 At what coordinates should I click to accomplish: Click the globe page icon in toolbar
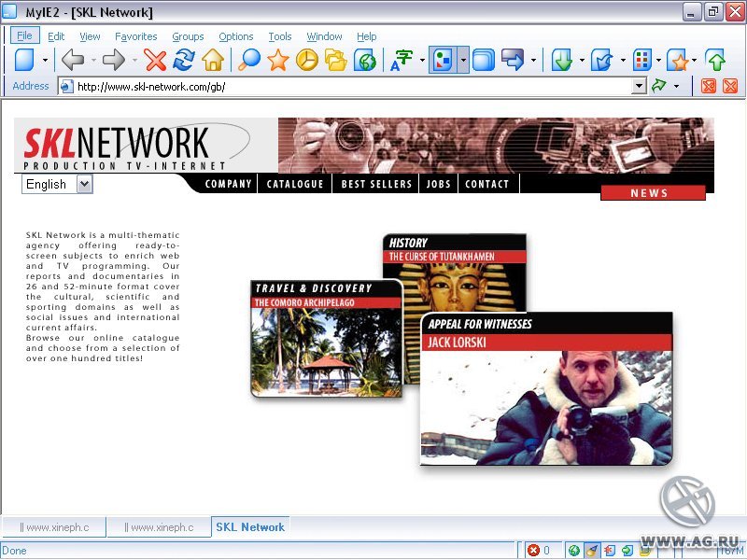coord(365,60)
